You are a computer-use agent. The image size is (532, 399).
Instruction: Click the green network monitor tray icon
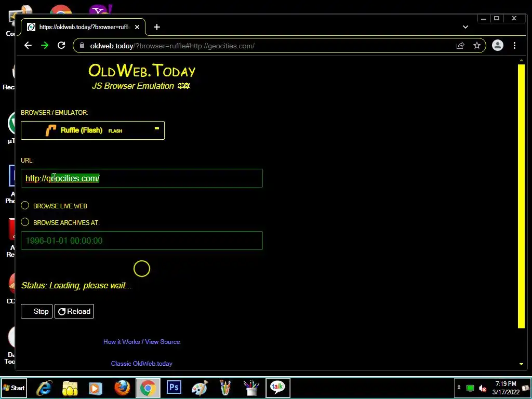point(470,388)
